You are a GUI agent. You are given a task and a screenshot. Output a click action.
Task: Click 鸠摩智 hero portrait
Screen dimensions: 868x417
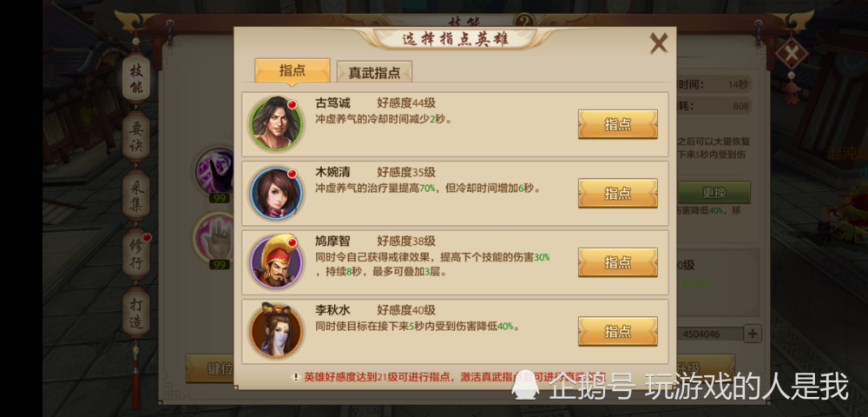(276, 261)
